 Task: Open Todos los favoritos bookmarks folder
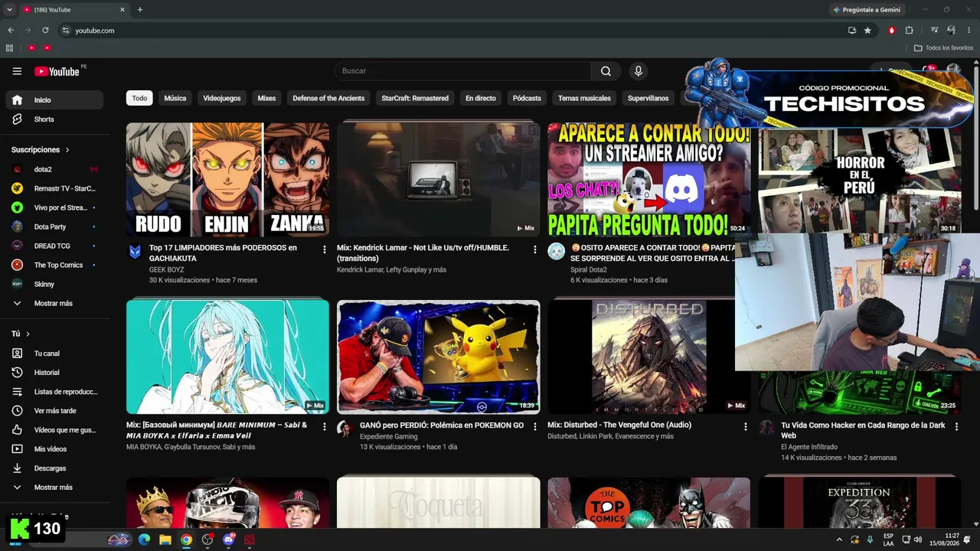pyautogui.click(x=943, y=48)
